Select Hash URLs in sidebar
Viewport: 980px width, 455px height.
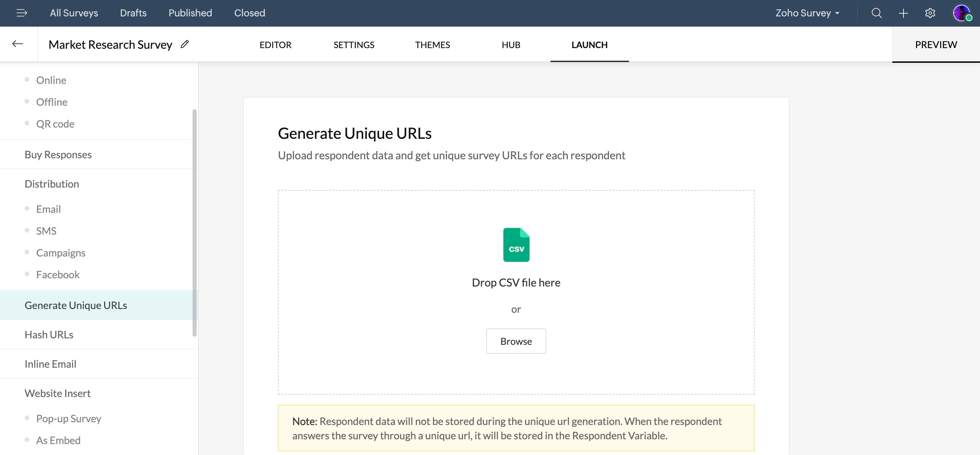pos(49,335)
